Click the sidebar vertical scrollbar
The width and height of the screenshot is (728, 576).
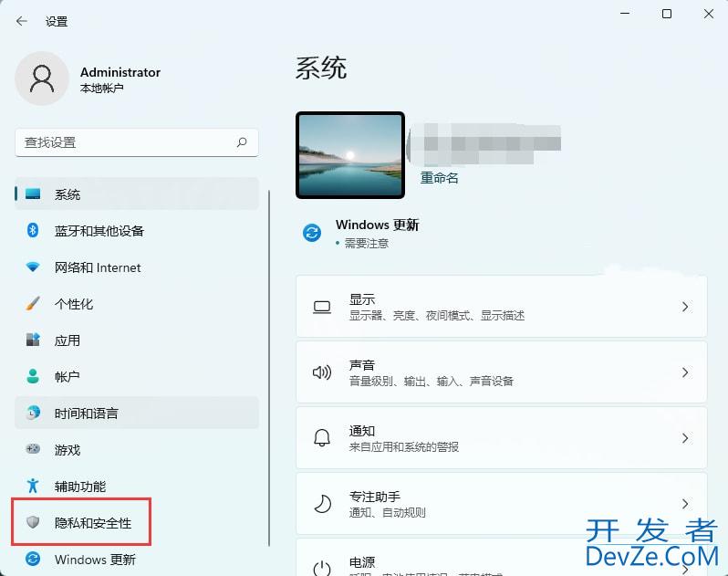point(269,368)
